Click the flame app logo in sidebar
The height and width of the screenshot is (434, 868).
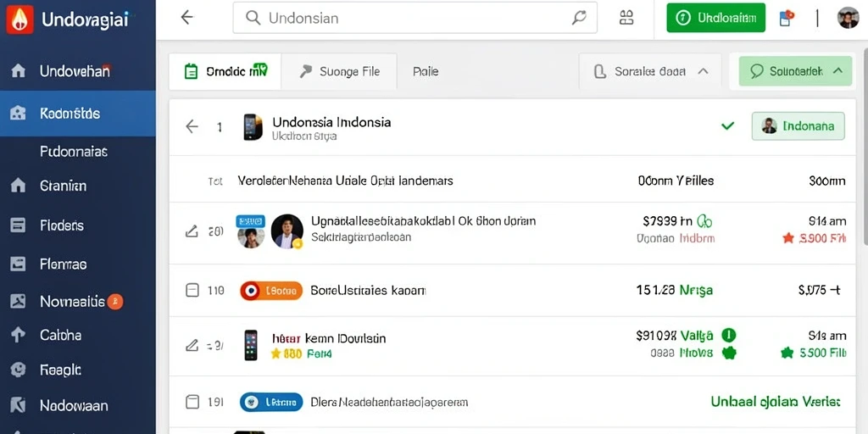click(x=19, y=20)
